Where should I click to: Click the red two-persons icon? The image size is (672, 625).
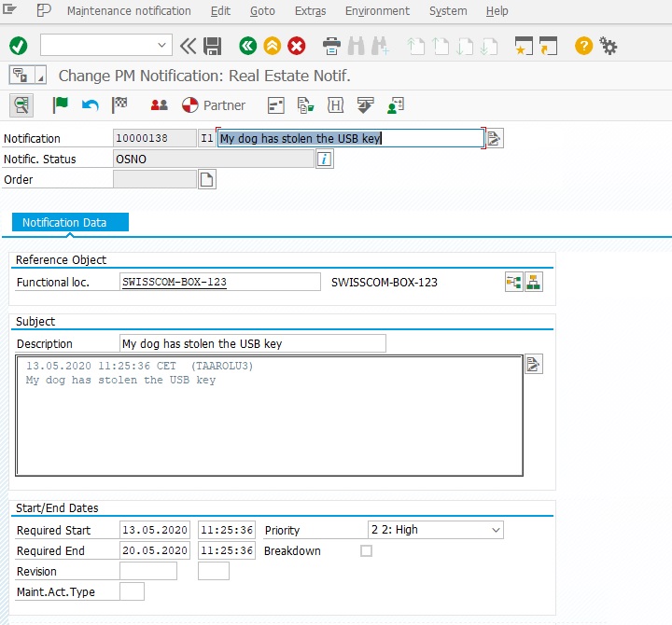pyautogui.click(x=159, y=105)
